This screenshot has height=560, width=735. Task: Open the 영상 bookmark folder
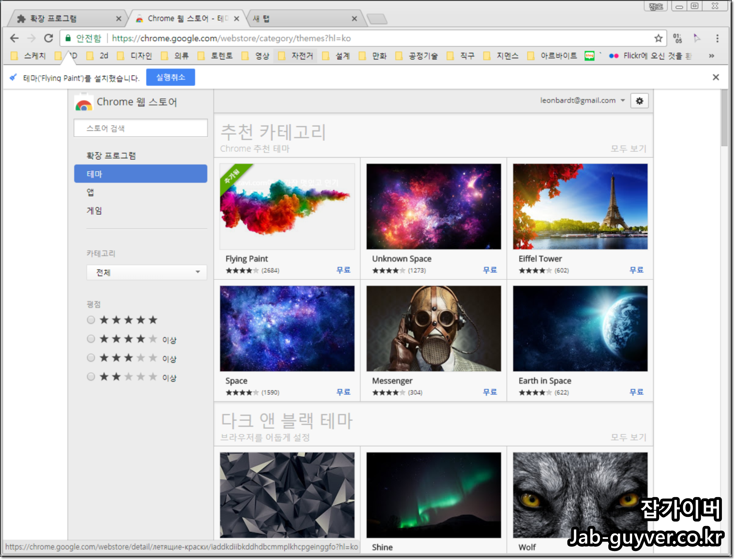(x=255, y=56)
